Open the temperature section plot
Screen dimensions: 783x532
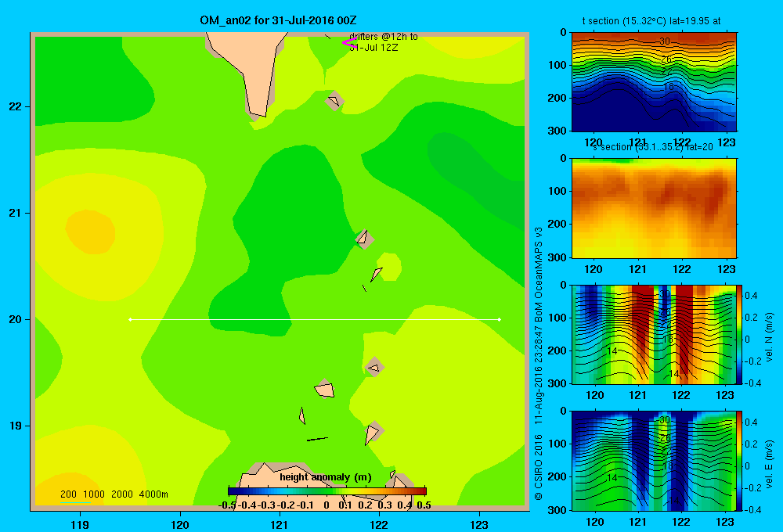click(x=654, y=81)
